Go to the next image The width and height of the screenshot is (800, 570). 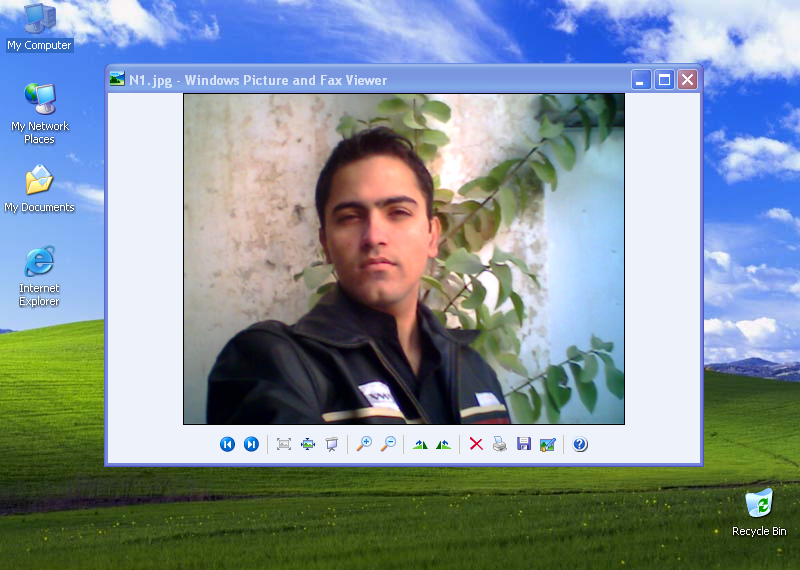coord(251,444)
